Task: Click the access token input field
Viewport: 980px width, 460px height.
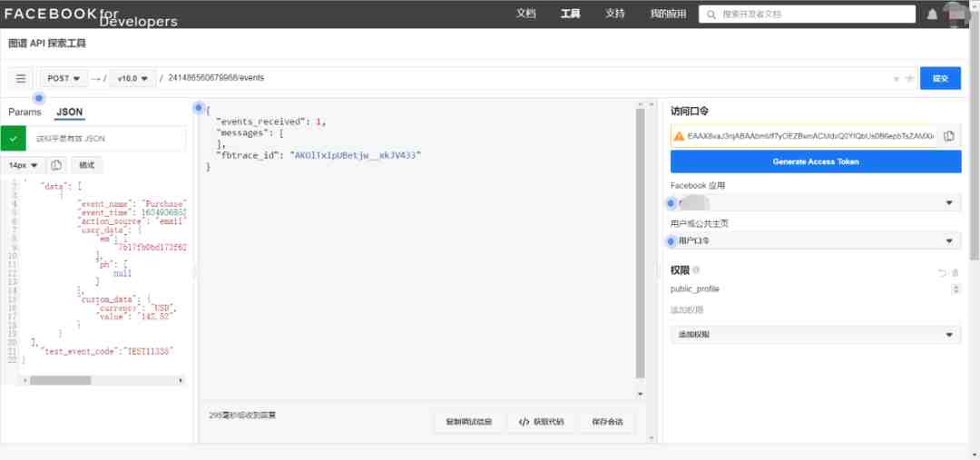Action: [x=811, y=135]
